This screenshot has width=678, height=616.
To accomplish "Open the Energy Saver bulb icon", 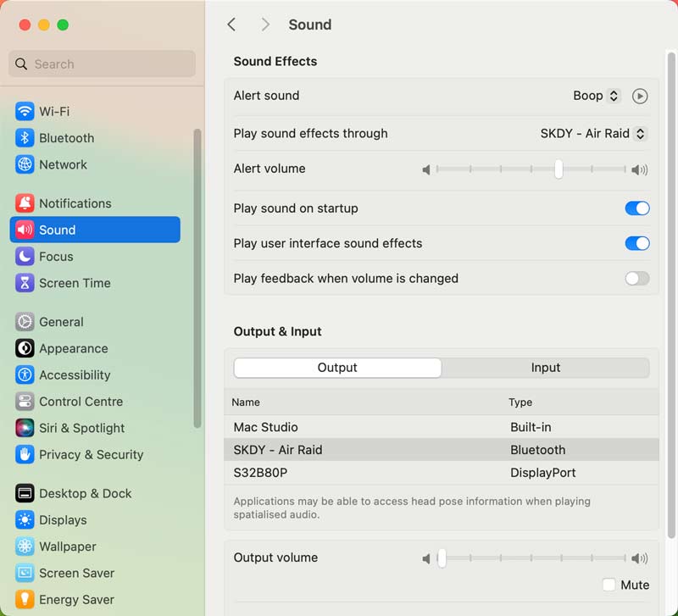I will [25, 599].
